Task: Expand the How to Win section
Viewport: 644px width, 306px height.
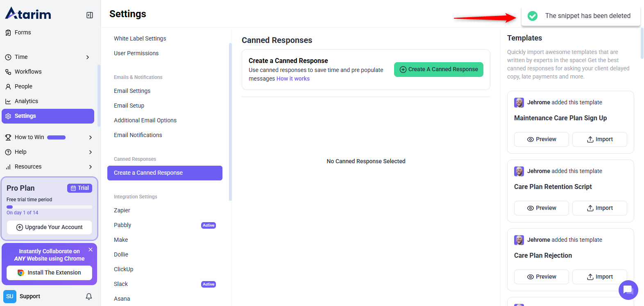Action: (91, 137)
